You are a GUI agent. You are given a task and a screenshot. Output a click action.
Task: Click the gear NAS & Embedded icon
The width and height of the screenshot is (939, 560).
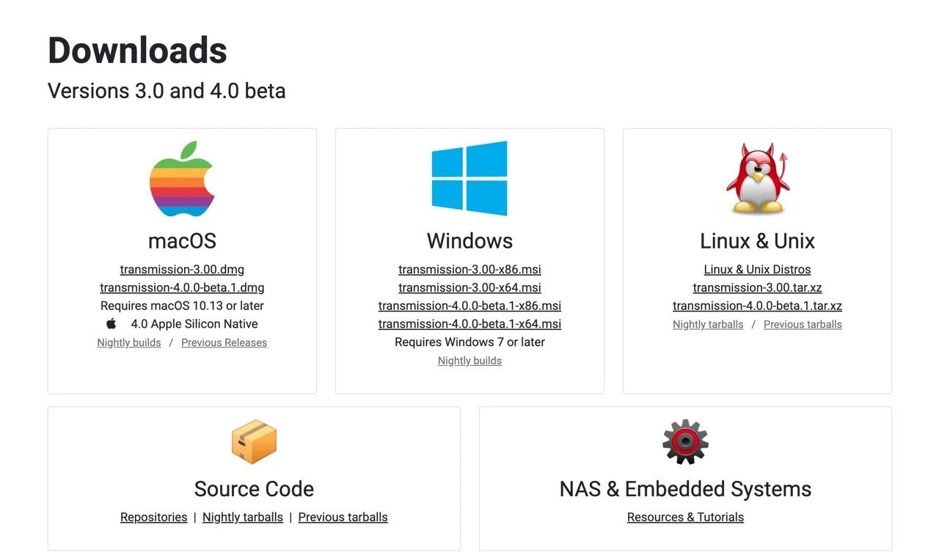[x=685, y=441]
